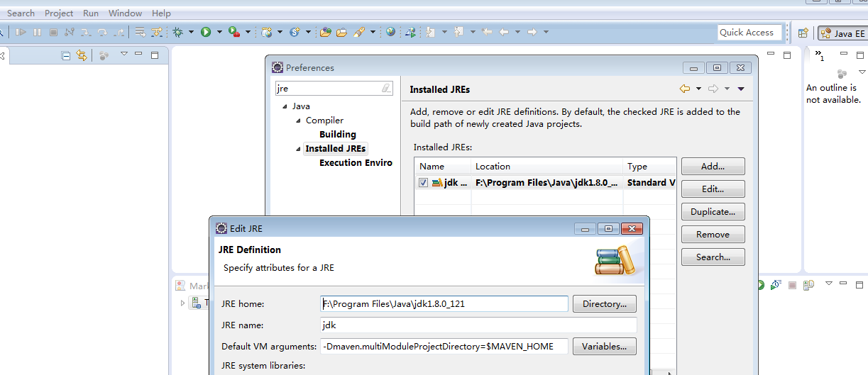Click the Debug bug icon
Viewport: 868px width, 375px height.
click(178, 32)
